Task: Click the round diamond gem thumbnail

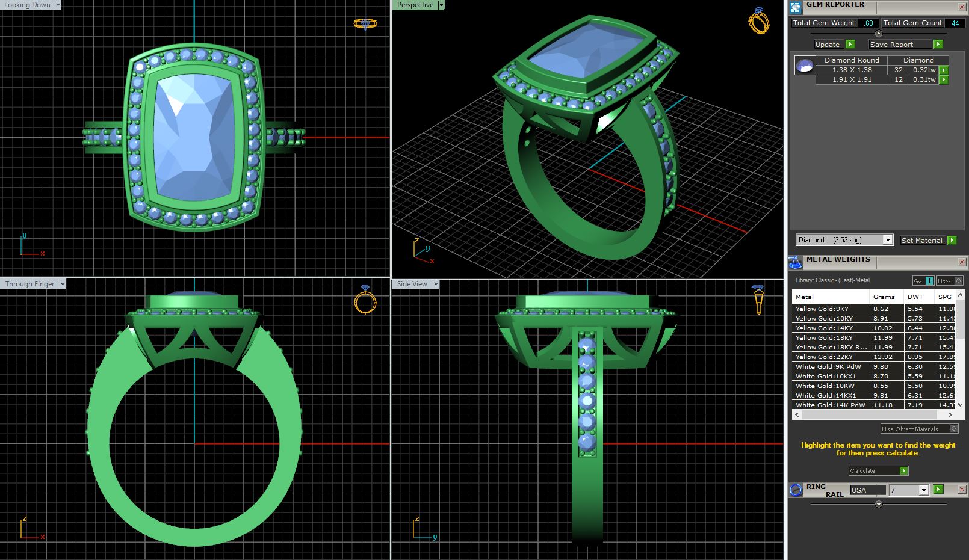Action: click(805, 66)
